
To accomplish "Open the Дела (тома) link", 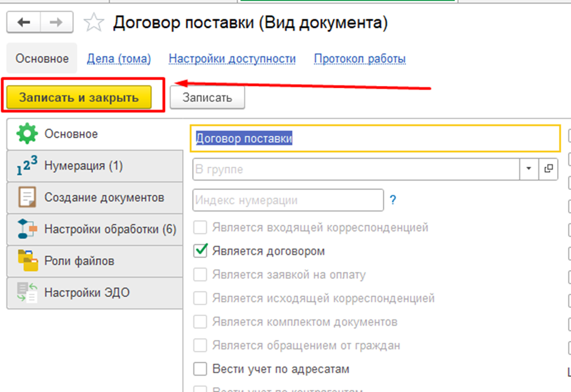I will click(118, 59).
